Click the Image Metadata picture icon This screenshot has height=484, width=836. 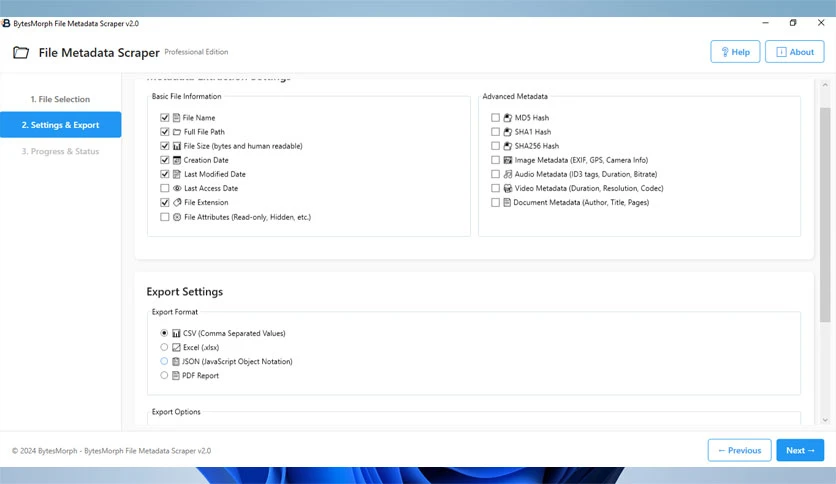click(508, 160)
